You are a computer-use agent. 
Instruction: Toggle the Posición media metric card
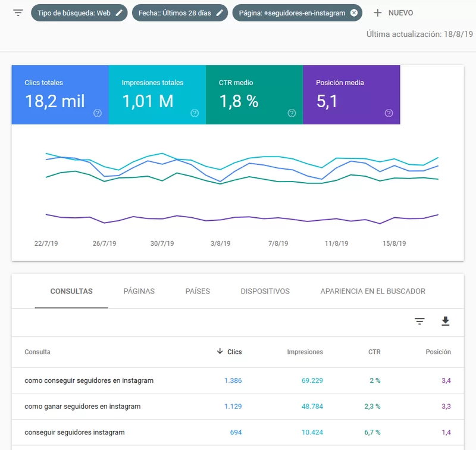coord(352,95)
